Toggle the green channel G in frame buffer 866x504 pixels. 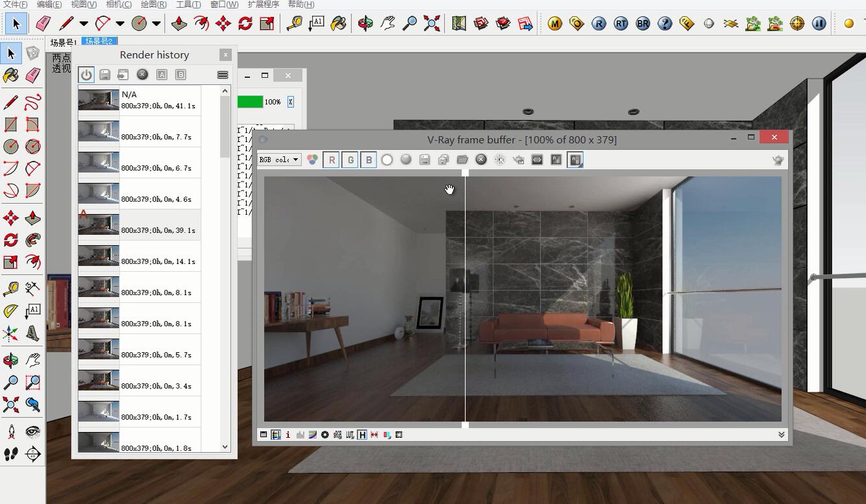click(350, 160)
